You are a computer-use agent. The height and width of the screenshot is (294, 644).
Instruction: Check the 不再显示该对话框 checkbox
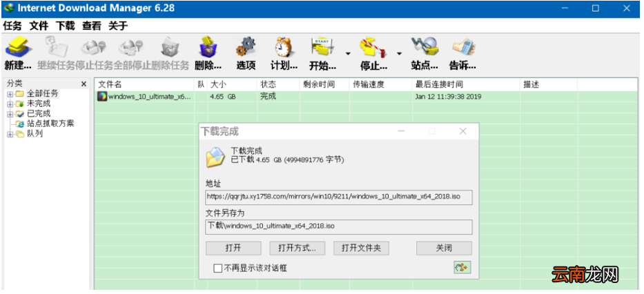[217, 268]
